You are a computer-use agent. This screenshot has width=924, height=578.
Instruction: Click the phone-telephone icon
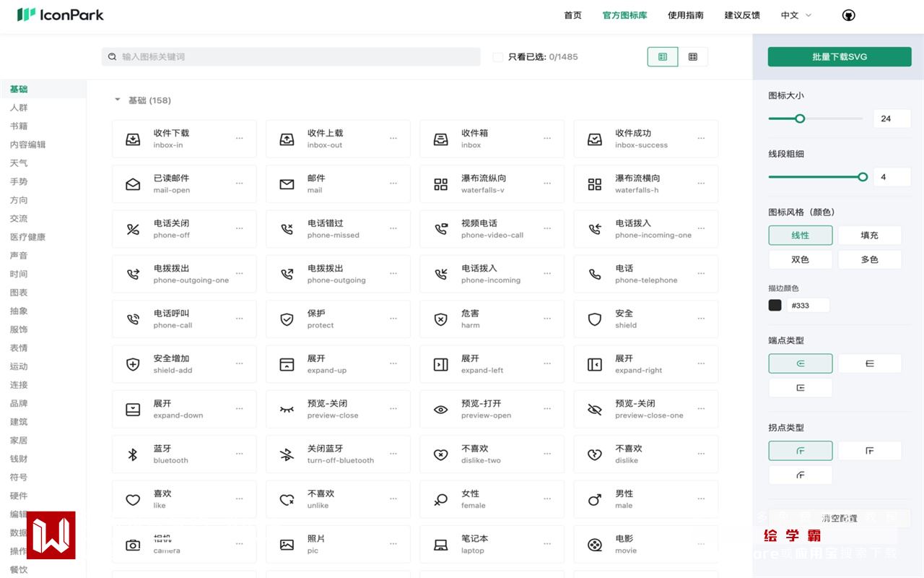pyautogui.click(x=594, y=275)
